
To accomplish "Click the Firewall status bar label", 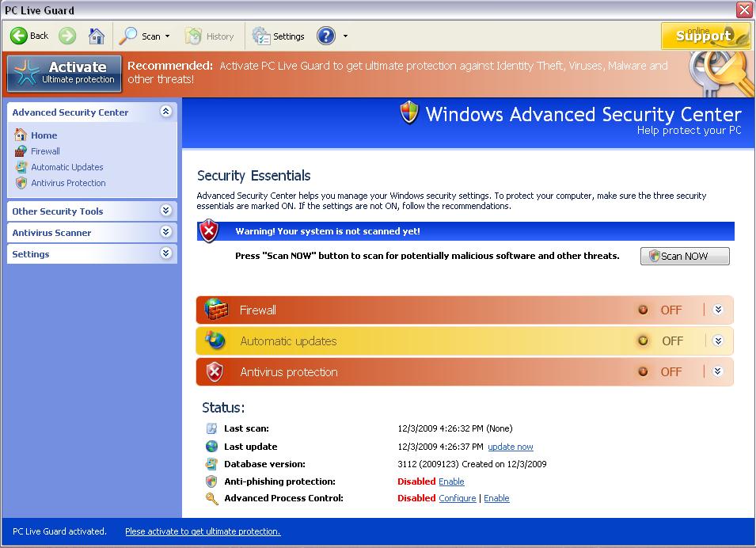I will [x=258, y=310].
